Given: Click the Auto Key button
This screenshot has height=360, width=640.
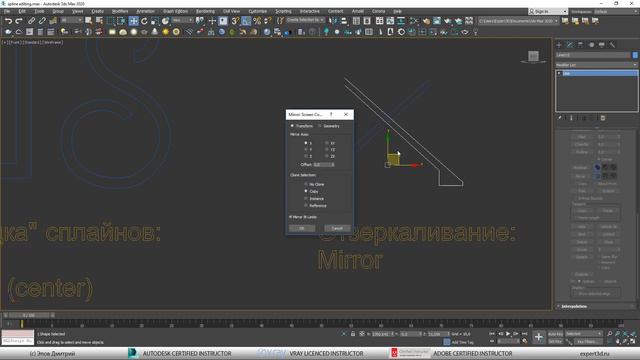Looking at the screenshot, I should click(x=556, y=334).
